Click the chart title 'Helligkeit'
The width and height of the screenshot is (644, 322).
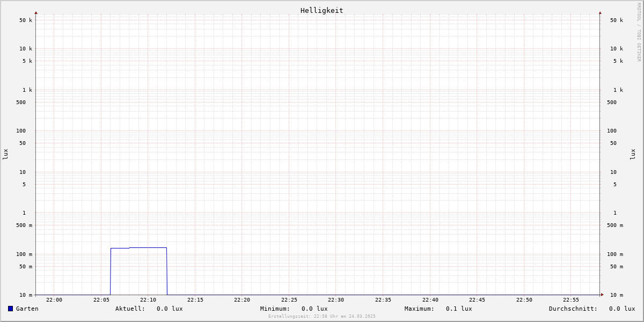(x=322, y=10)
